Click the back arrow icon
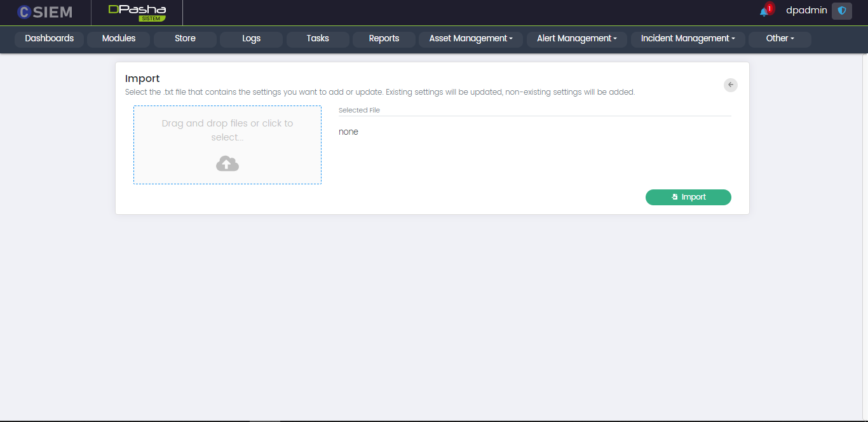This screenshot has height=422, width=868. (731, 85)
